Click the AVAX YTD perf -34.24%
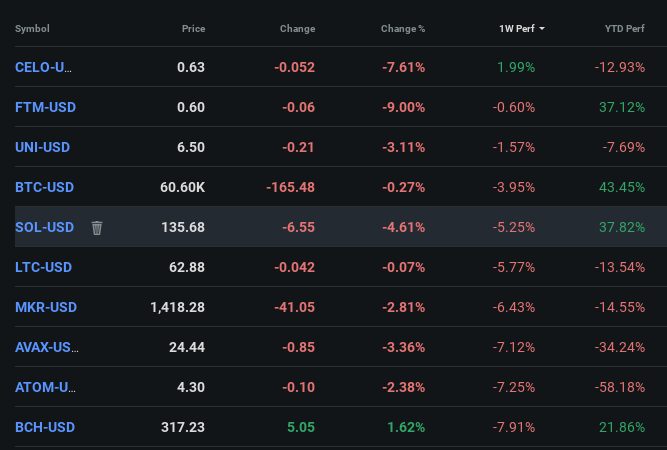667x450 pixels. [x=620, y=347]
